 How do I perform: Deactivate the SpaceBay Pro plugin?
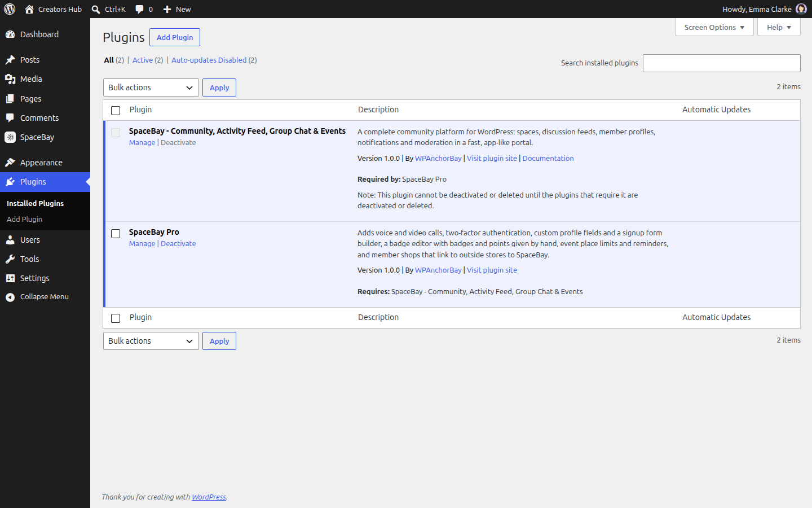[x=178, y=244]
